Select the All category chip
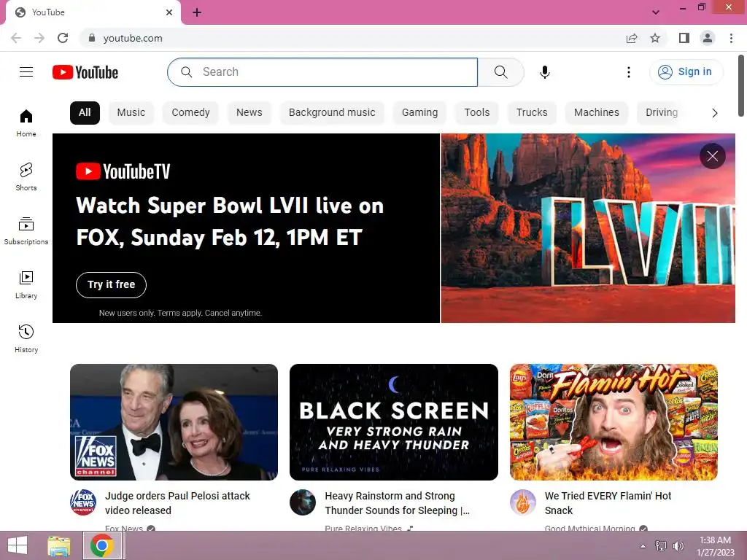 [85, 113]
